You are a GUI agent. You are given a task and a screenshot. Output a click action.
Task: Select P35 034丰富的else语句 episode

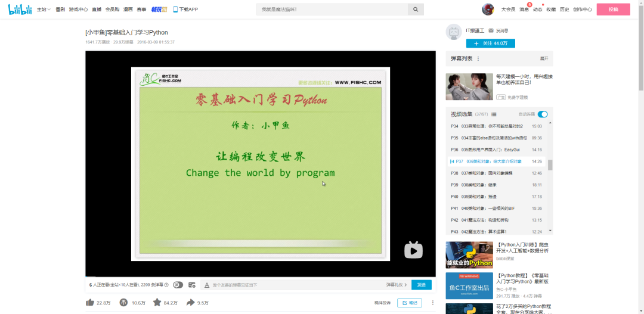(x=496, y=138)
